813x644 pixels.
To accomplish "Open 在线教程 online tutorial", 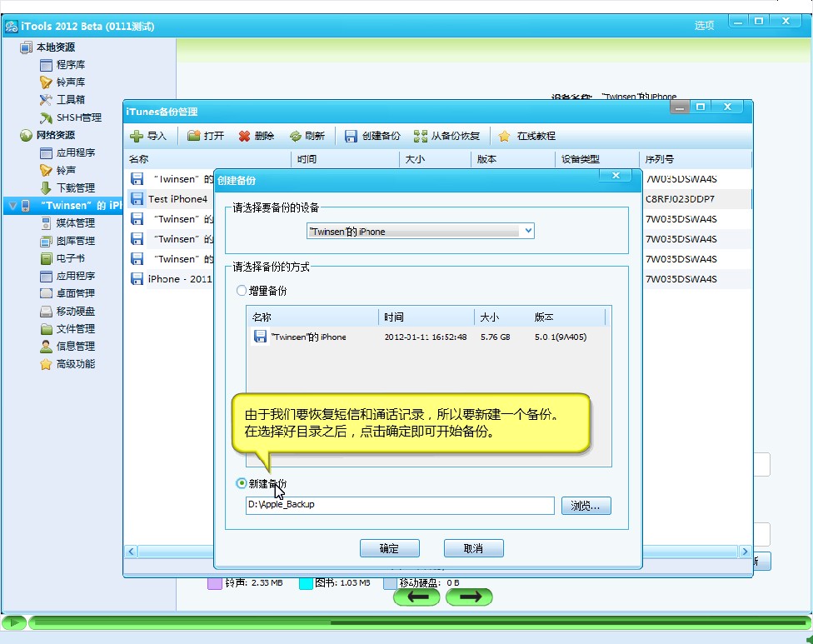I will pyautogui.click(x=526, y=136).
